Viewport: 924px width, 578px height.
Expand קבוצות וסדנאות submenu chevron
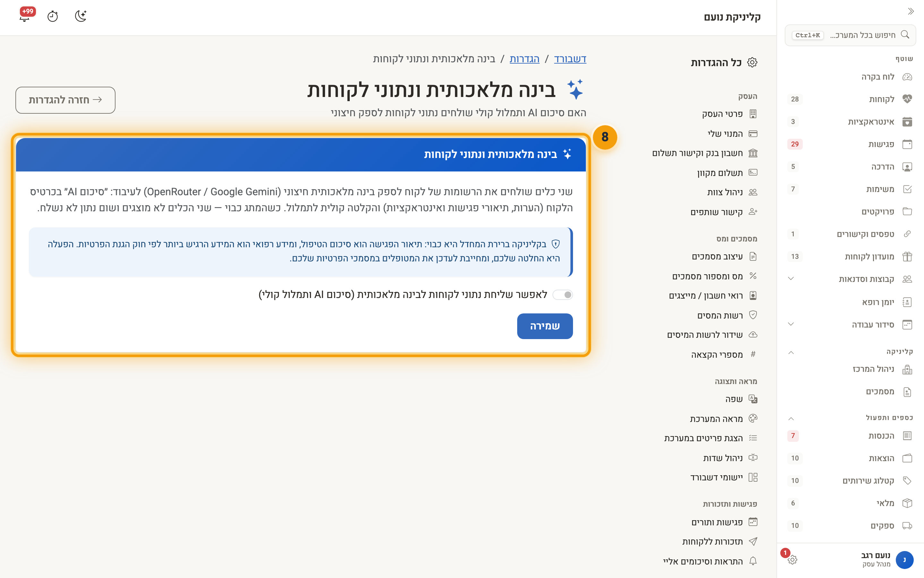(791, 279)
